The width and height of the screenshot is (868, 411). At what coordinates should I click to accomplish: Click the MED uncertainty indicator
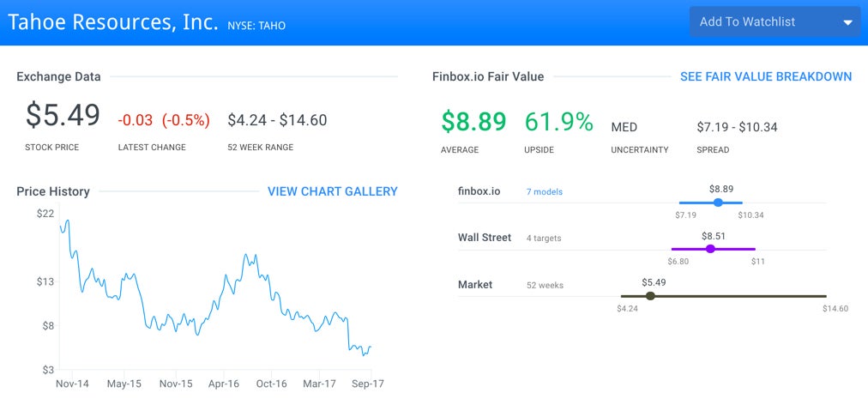click(624, 127)
